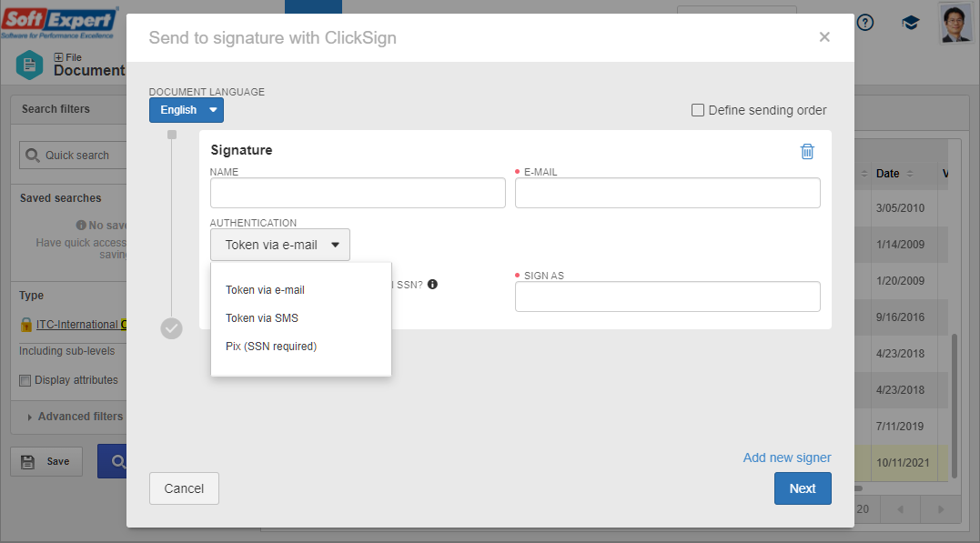The image size is (980, 543).
Task: Click the lock icon beside ITC-International
Action: pyautogui.click(x=26, y=325)
